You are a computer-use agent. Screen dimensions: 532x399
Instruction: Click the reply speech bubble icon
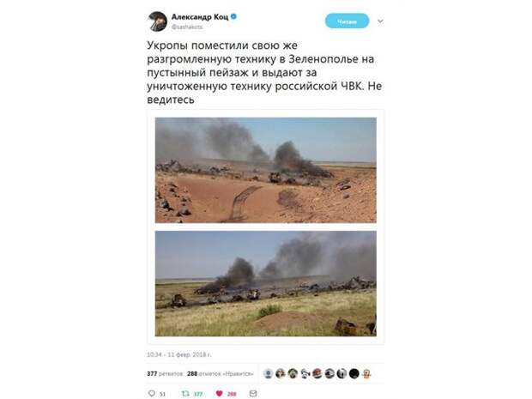click(152, 393)
